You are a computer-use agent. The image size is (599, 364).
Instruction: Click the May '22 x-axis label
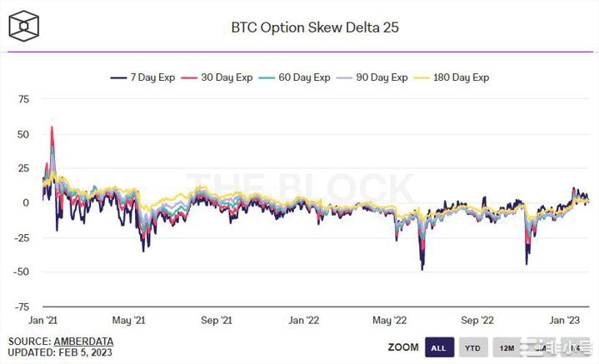point(388,320)
